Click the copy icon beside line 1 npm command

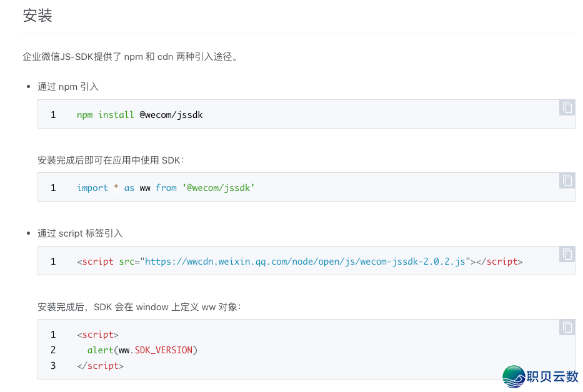click(567, 107)
